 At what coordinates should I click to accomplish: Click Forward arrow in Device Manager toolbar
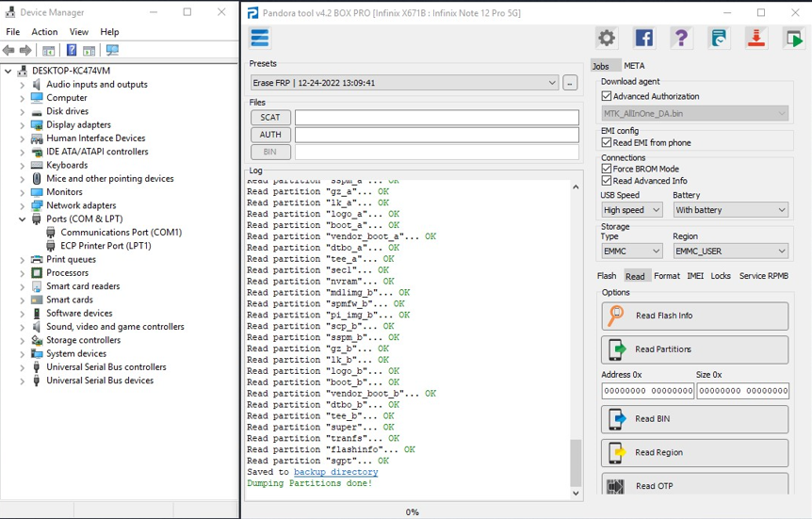(25, 50)
